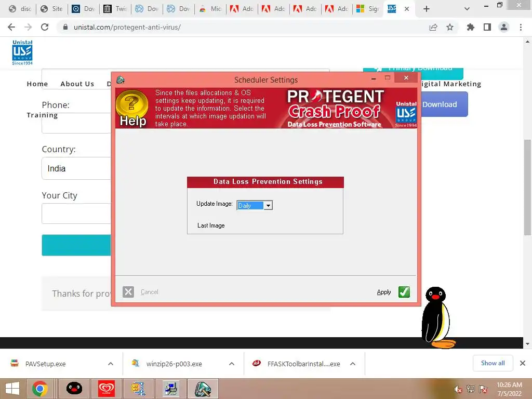Click the Unistal logo in the dialog banner
The height and width of the screenshot is (399, 532).
pos(406,114)
